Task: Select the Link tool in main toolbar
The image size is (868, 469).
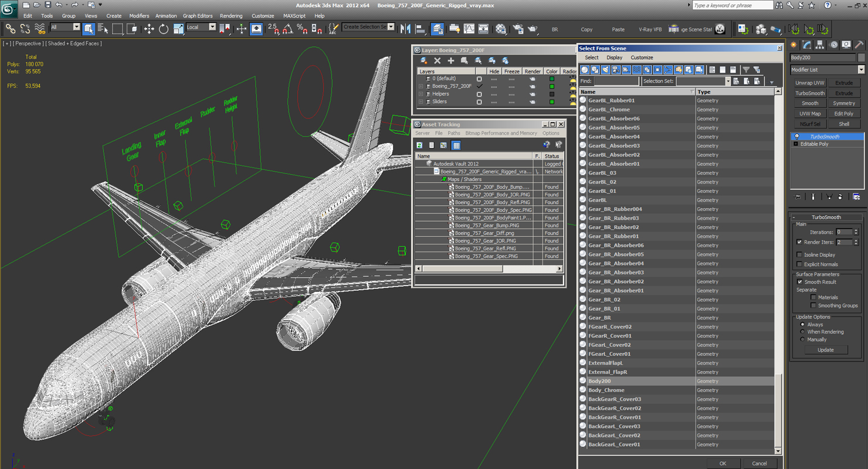Action: 11,28
